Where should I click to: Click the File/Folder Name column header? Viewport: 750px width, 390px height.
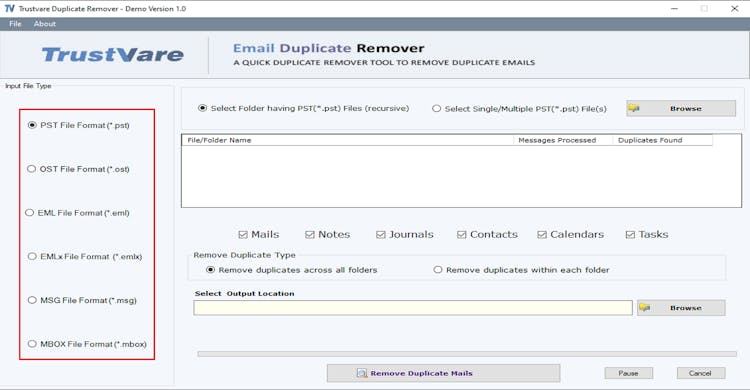coord(347,140)
